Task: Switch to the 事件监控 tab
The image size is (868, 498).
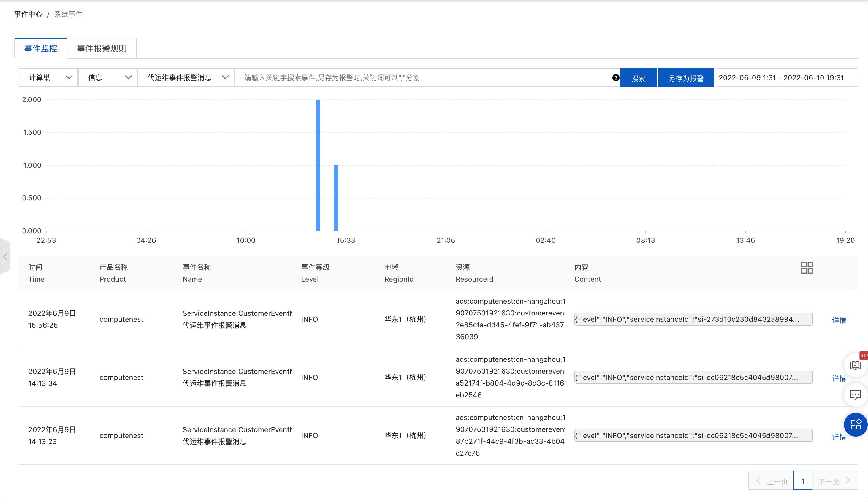Action: pyautogui.click(x=40, y=48)
